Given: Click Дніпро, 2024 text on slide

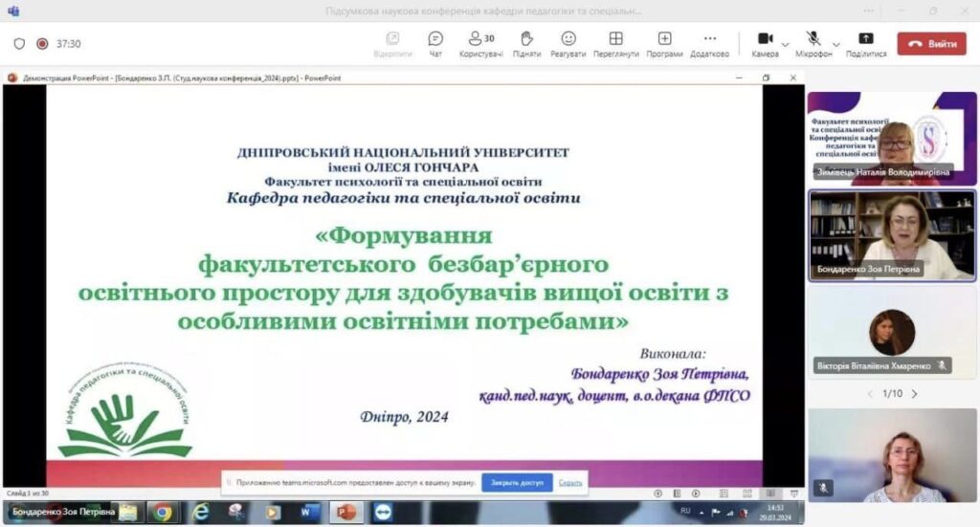Looking at the screenshot, I should pos(405,417).
